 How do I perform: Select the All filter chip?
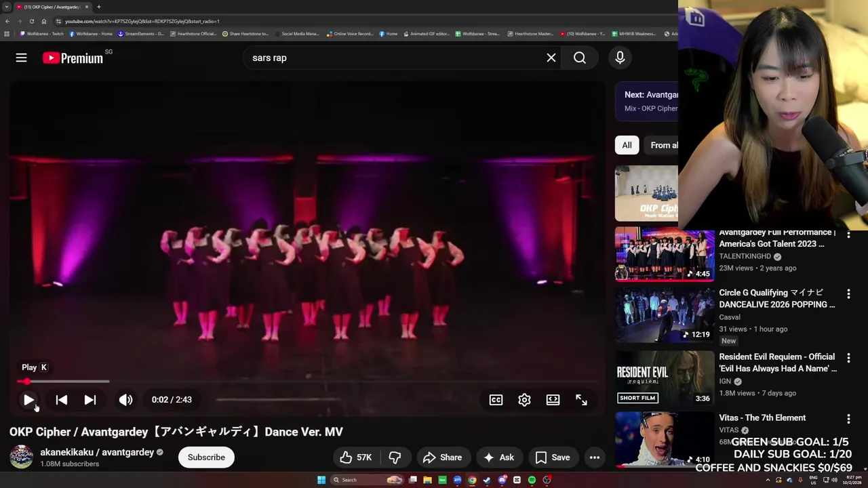[x=627, y=145]
